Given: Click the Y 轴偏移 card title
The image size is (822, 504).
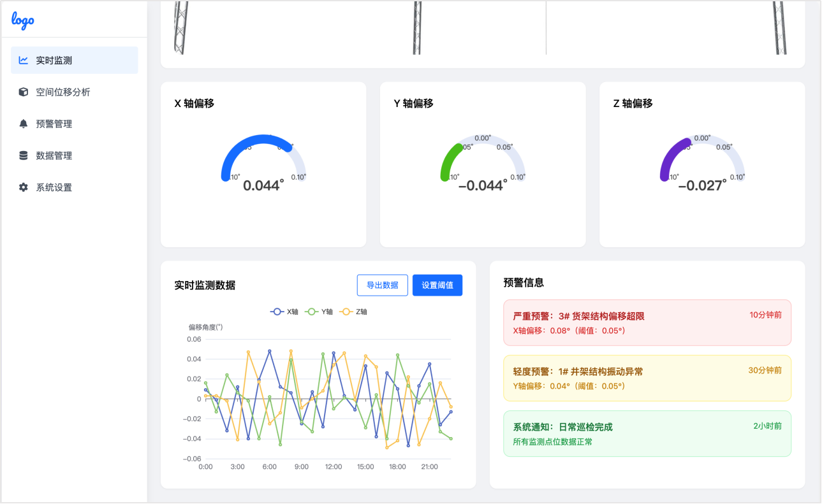Looking at the screenshot, I should [x=413, y=103].
